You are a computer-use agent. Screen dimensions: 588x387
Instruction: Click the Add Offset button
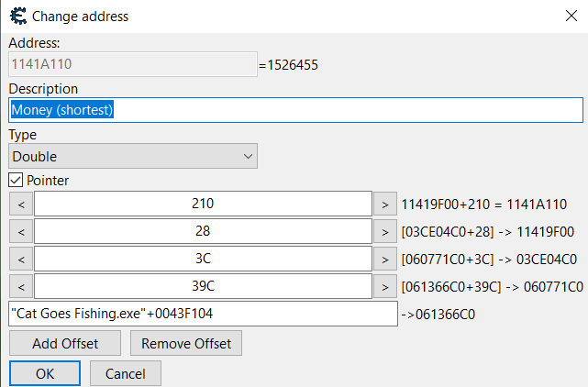[65, 343]
